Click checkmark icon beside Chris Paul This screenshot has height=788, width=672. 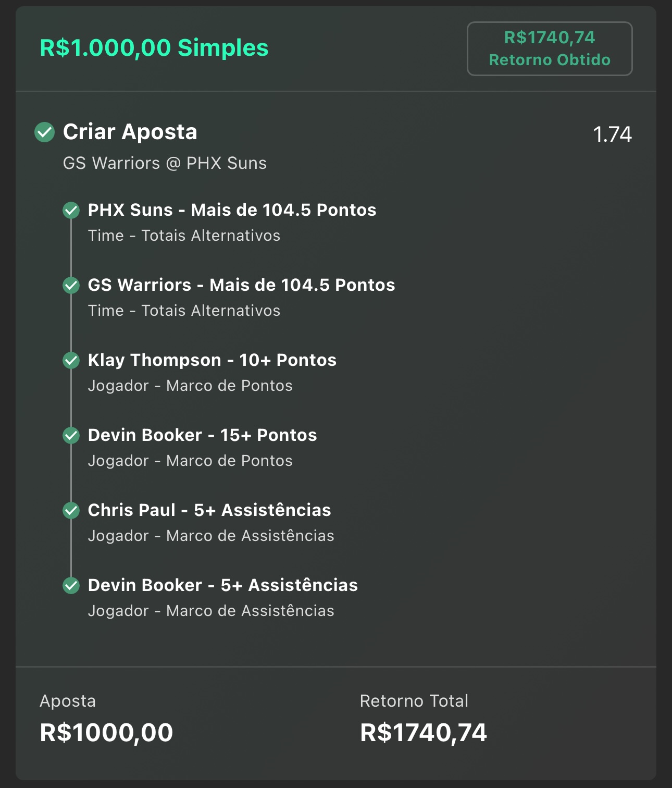(71, 511)
